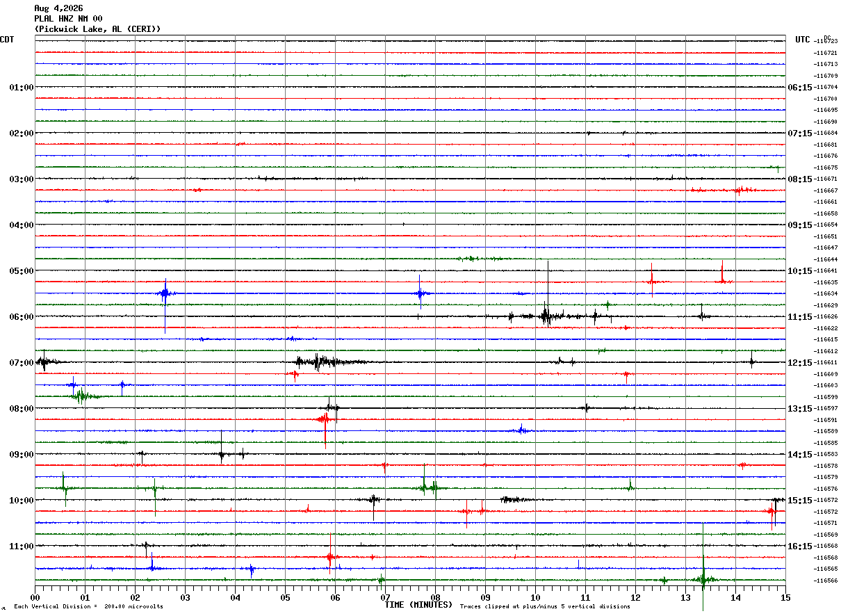Viewport: 841px width, 616px height.
Task: Click the TIME (MINUTES) axis title
Action: click(x=418, y=605)
